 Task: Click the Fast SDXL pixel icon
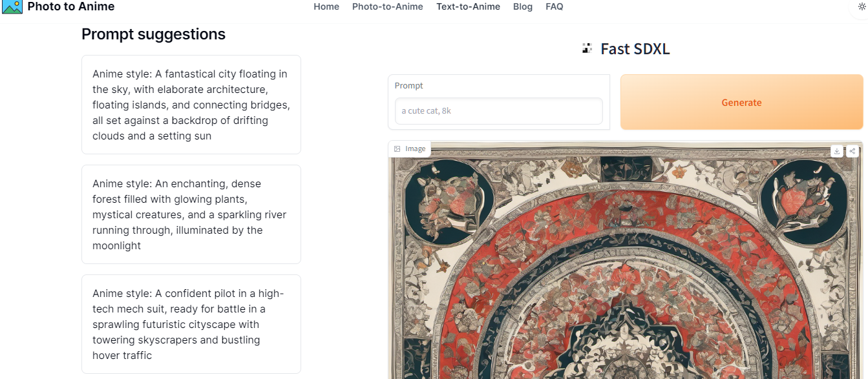click(x=587, y=48)
